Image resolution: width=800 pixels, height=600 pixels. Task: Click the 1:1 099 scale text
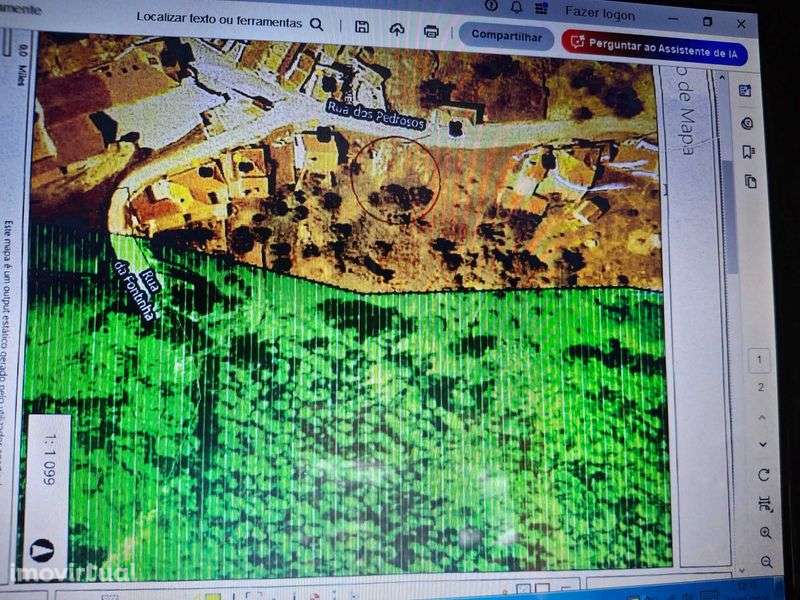[49, 460]
